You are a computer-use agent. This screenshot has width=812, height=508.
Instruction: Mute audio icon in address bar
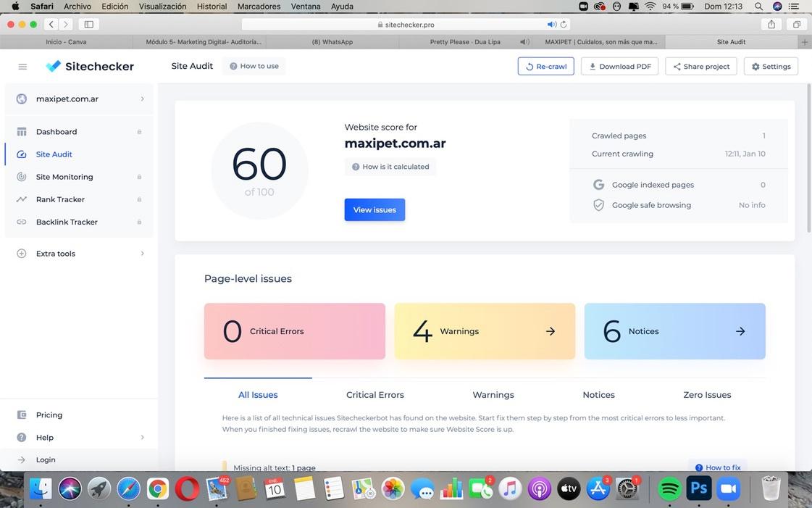[551, 25]
